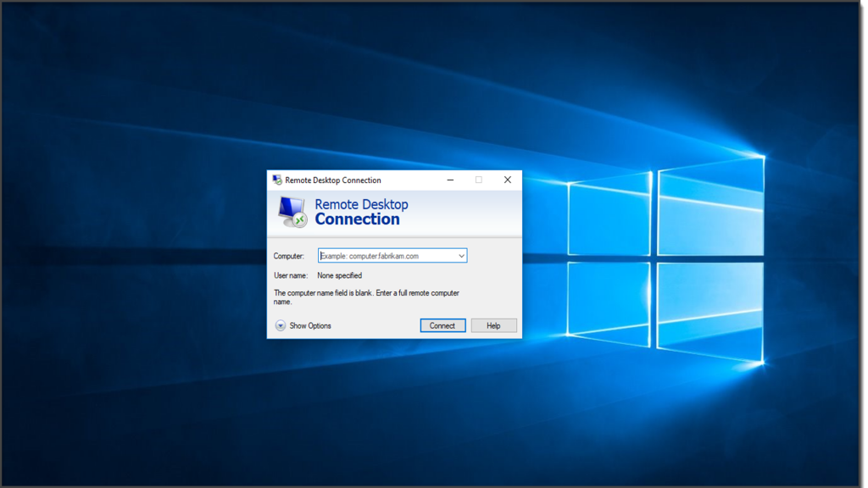This screenshot has height=488, width=868.
Task: Open Help for Remote Desktop Connection
Action: 493,325
